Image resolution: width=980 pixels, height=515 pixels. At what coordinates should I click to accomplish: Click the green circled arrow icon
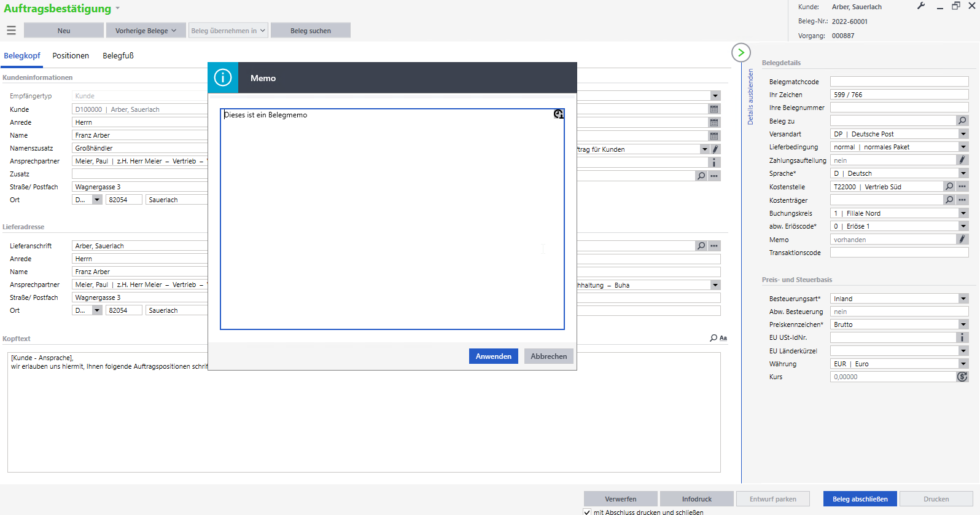(741, 52)
